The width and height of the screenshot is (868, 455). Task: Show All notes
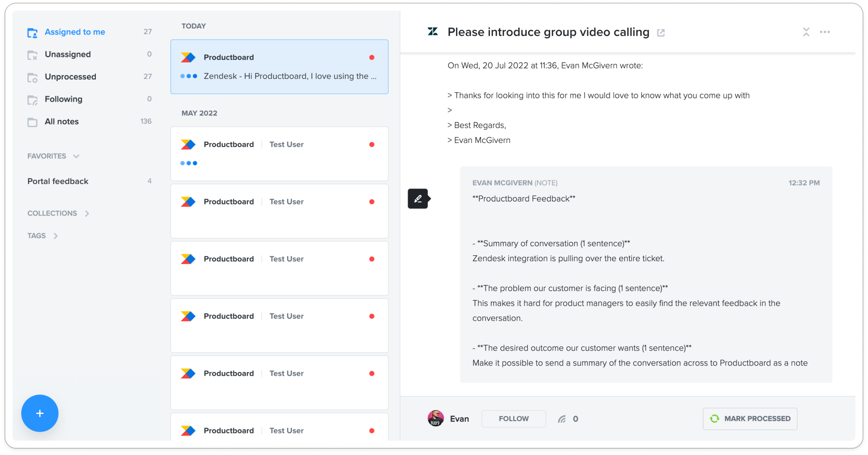coord(62,121)
